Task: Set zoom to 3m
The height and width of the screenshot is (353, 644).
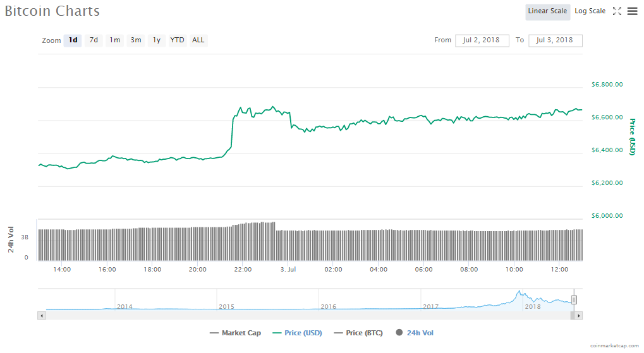Action: [x=136, y=40]
